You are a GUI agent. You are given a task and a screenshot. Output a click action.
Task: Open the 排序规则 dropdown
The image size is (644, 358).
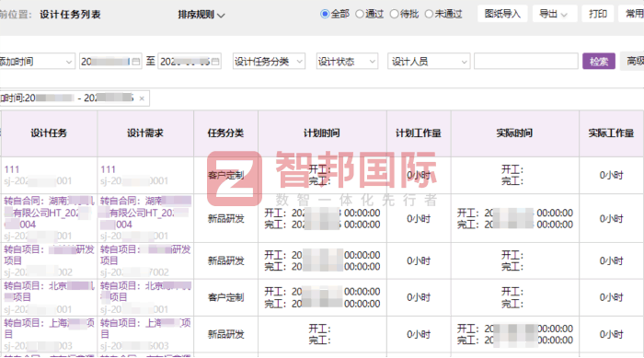(x=201, y=15)
